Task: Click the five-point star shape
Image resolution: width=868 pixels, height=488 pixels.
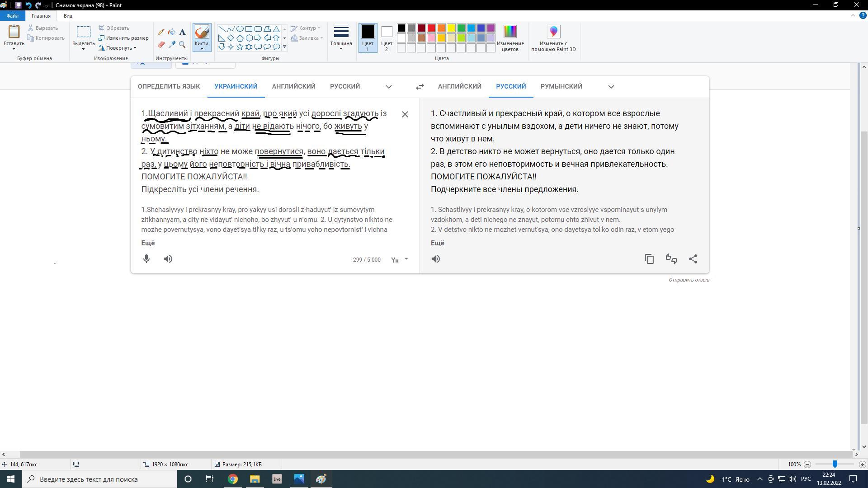Action: pyautogui.click(x=240, y=47)
